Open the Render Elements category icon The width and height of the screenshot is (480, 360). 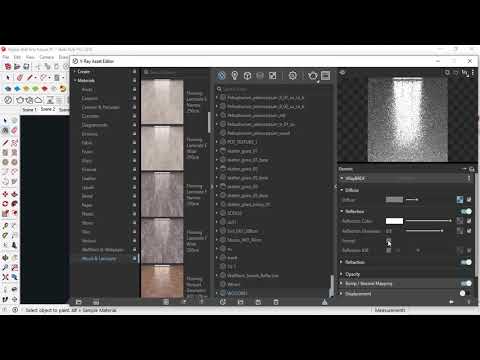tap(260, 76)
